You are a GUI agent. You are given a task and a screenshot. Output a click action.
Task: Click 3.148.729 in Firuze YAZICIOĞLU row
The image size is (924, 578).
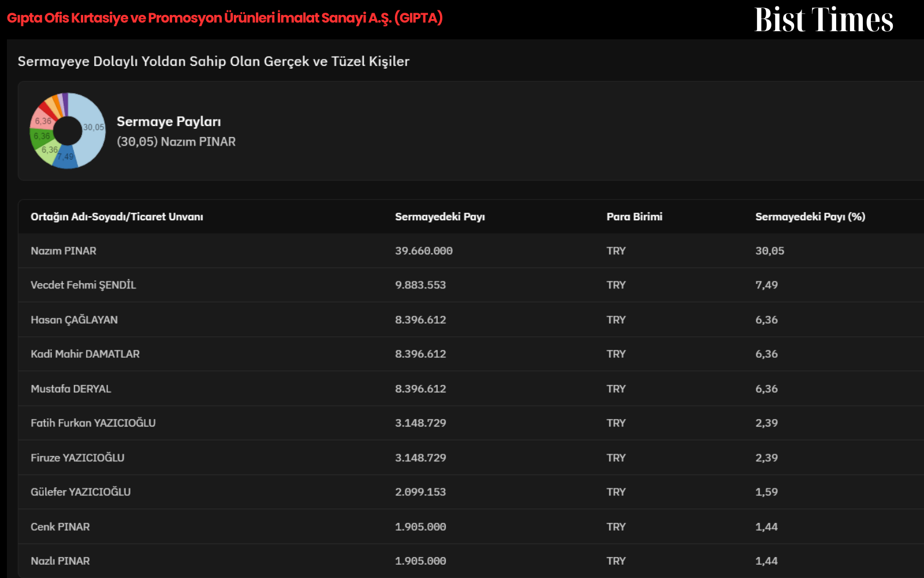click(x=420, y=457)
